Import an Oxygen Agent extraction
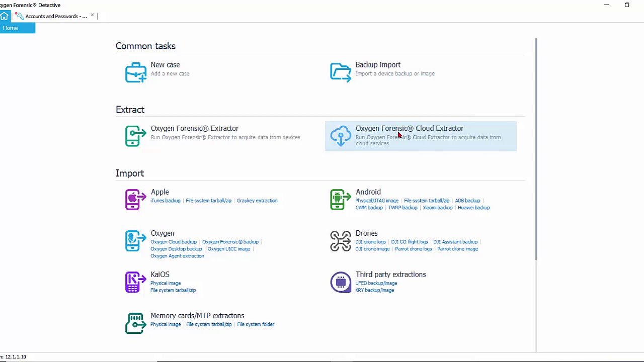Image resolution: width=644 pixels, height=362 pixels. (x=177, y=256)
